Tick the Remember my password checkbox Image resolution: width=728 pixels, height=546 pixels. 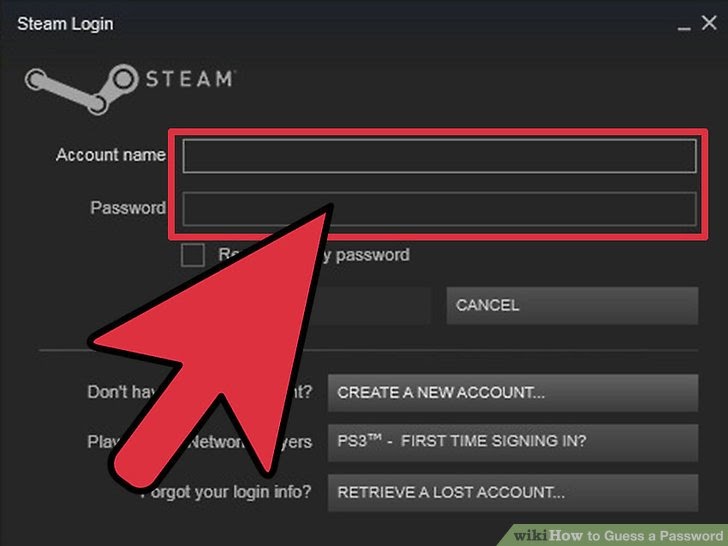tap(192, 255)
